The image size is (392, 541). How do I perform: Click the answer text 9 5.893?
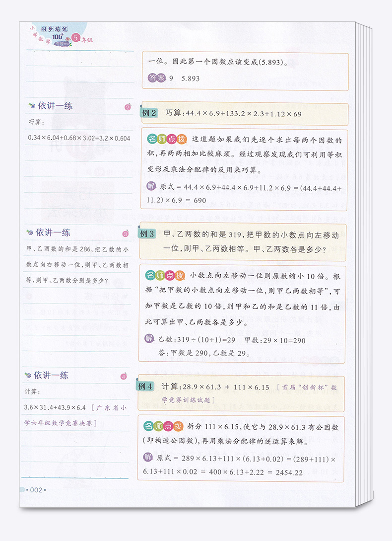185,78
